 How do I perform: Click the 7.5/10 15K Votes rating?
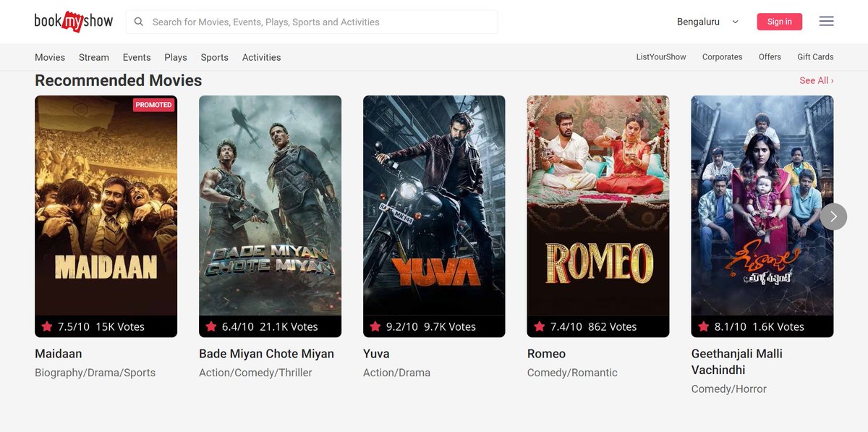tap(101, 326)
